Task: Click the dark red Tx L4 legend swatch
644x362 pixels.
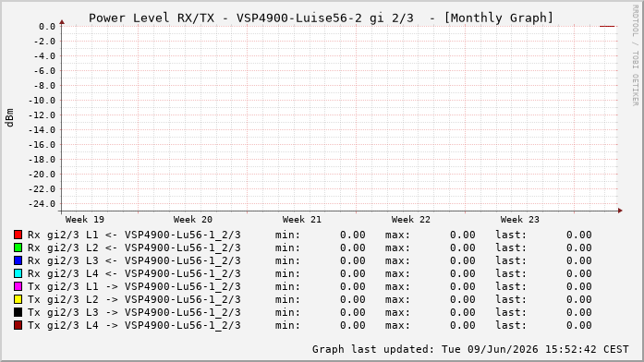Action: point(18,325)
